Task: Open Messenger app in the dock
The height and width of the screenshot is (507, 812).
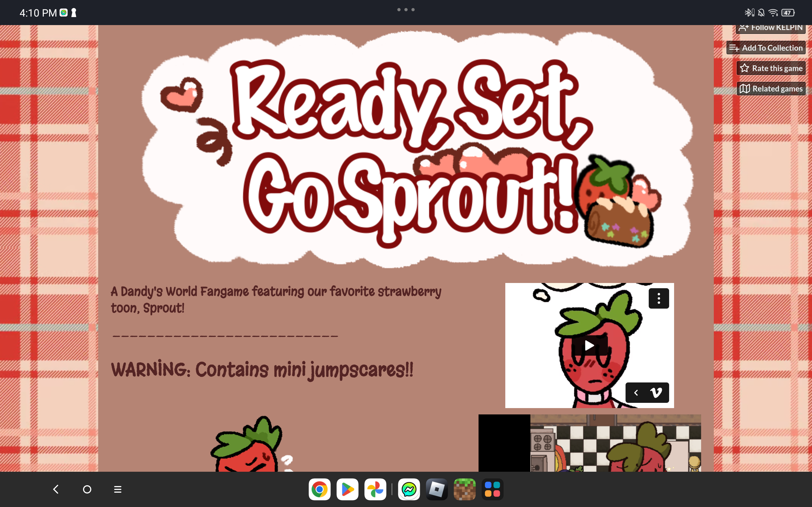Action: 409,489
